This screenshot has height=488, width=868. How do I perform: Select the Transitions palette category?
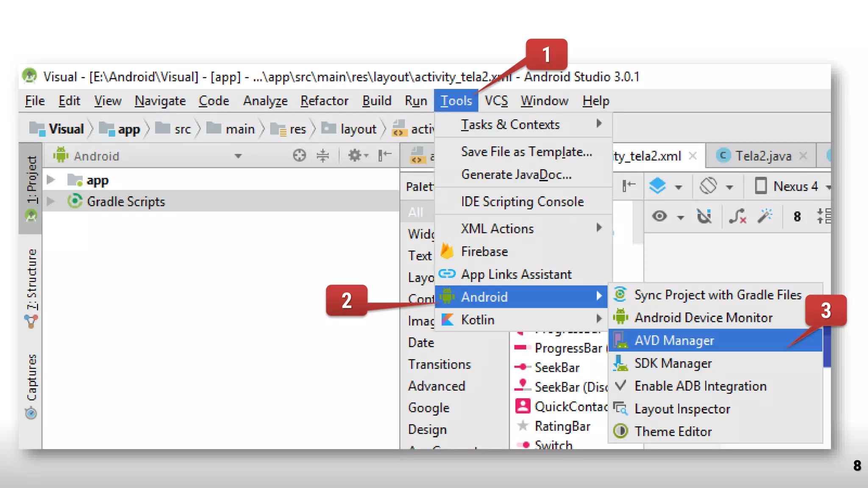(x=439, y=364)
